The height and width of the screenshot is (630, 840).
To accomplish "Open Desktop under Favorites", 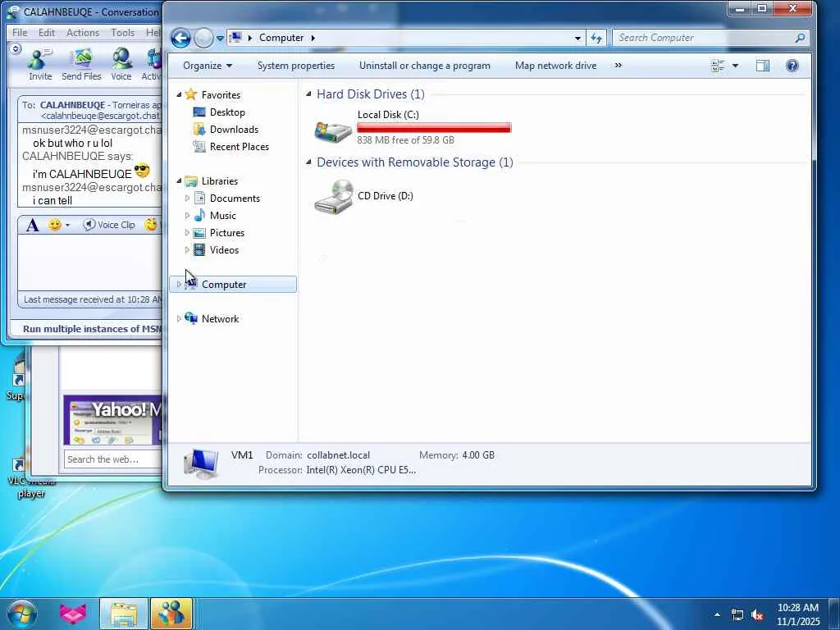I will coord(227,112).
